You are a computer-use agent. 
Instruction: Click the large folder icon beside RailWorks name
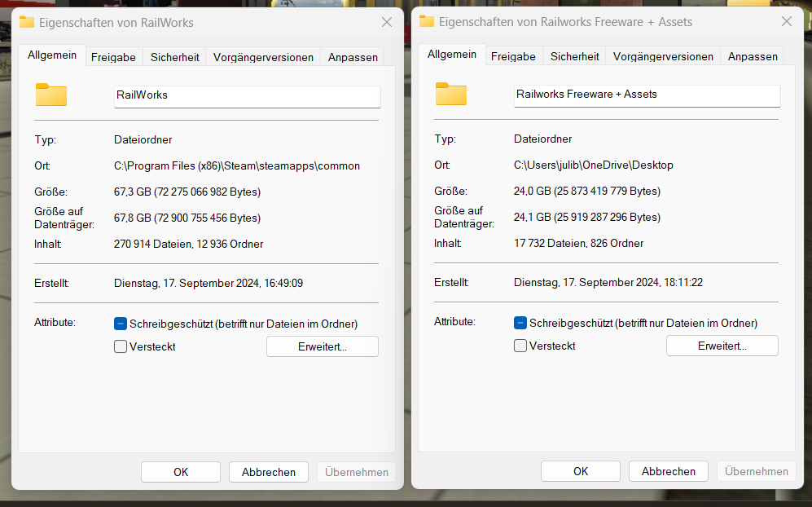coord(51,95)
